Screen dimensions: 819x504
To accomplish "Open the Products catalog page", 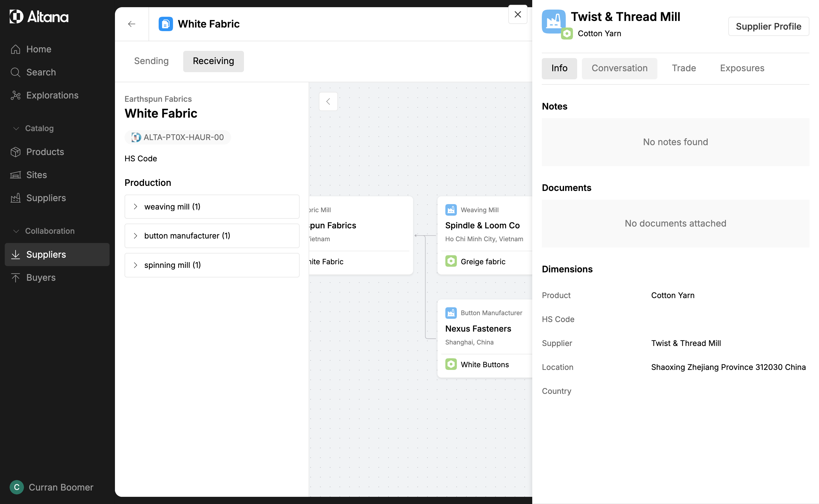I will (x=45, y=152).
